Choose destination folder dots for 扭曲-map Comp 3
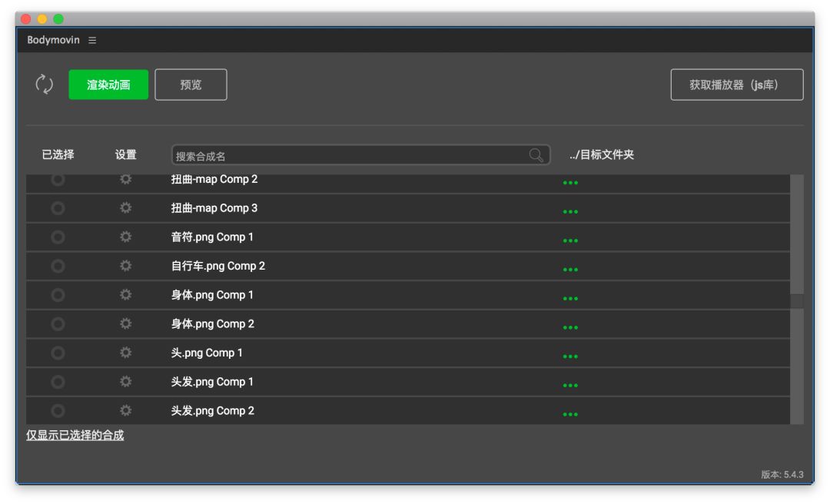830x504 pixels. click(x=570, y=212)
